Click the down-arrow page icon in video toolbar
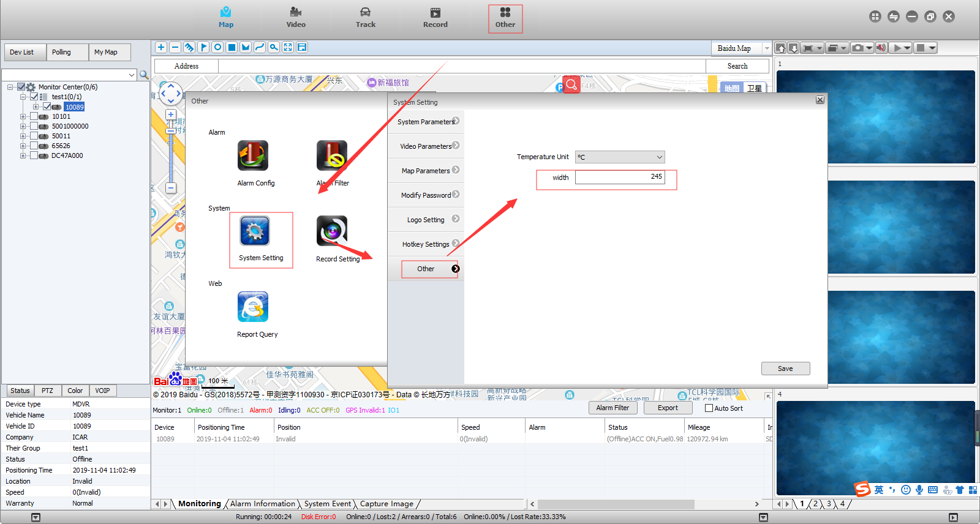 click(793, 48)
